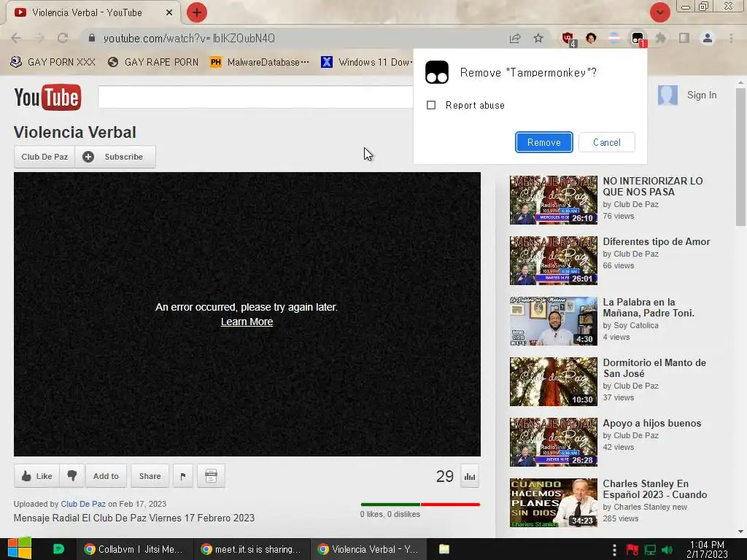Open NO INTERIORIZAR LO QUE NOS PASA video thumbnail
The width and height of the screenshot is (747, 560).
553,200
